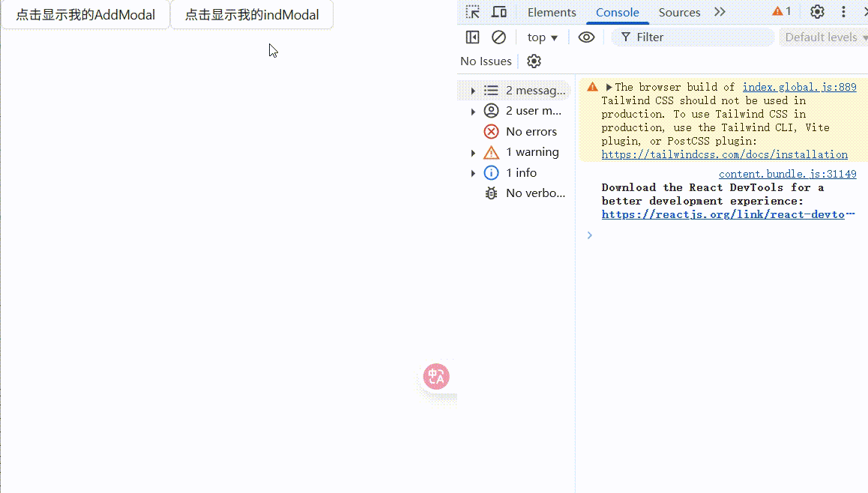Switch to the Elements tab
The image size is (868, 493).
click(x=551, y=12)
